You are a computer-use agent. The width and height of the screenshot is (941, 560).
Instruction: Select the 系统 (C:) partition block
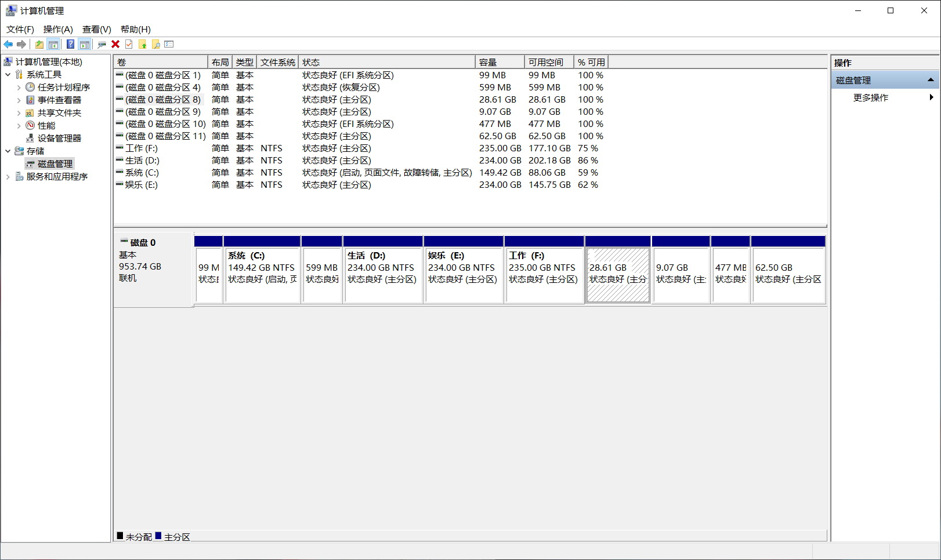262,270
